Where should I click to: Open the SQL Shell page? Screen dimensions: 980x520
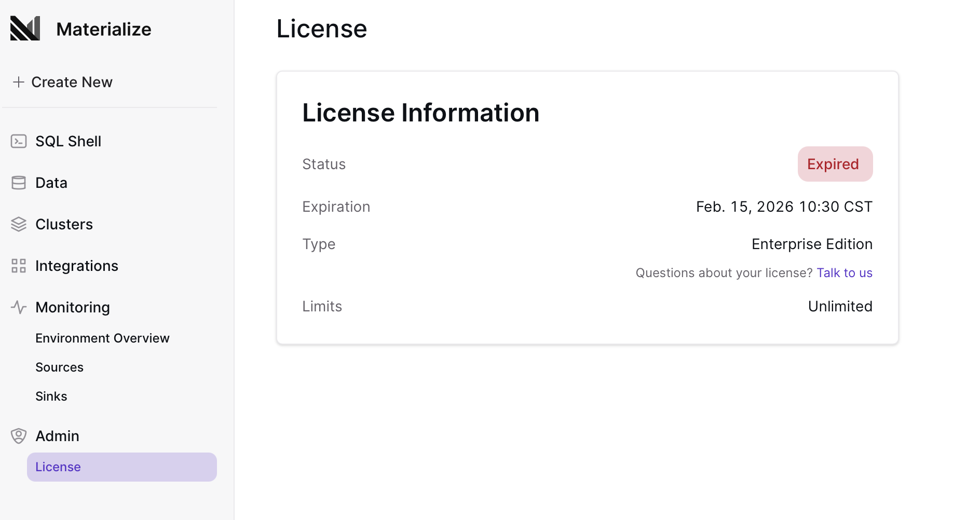pyautogui.click(x=68, y=141)
